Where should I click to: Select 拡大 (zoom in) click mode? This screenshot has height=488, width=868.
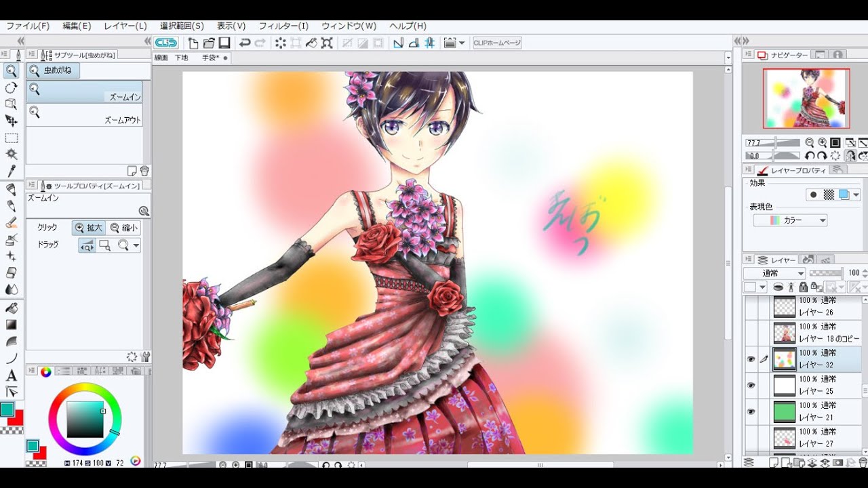(89, 228)
